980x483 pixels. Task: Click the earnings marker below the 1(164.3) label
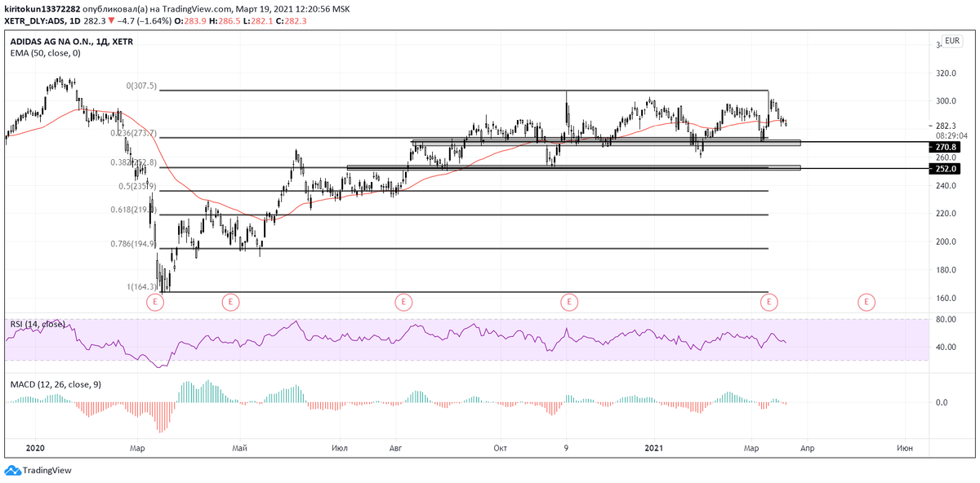coord(155,302)
